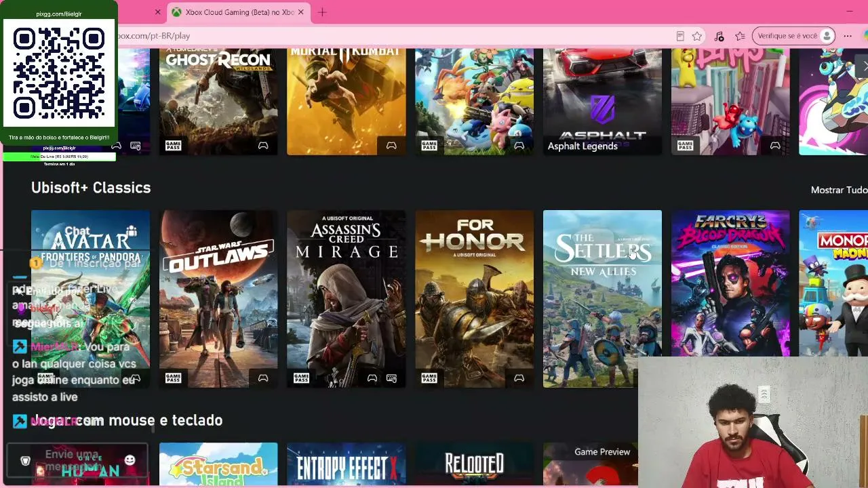The width and height of the screenshot is (868, 488).
Task: Open the Entropy Effect X game tile
Action: coord(347,464)
